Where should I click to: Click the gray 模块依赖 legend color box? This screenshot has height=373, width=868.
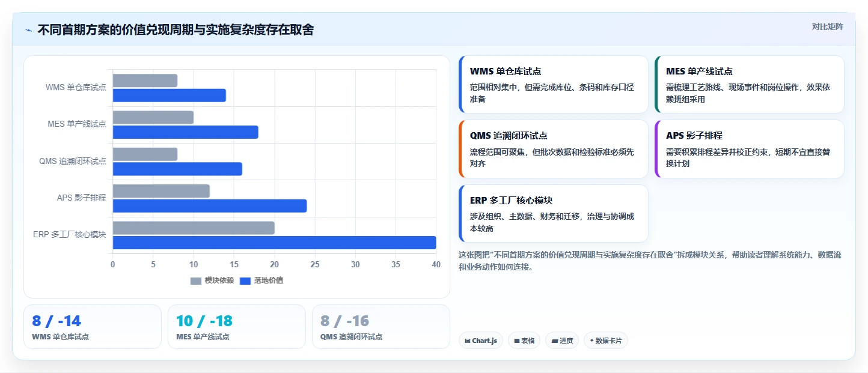coord(196,281)
